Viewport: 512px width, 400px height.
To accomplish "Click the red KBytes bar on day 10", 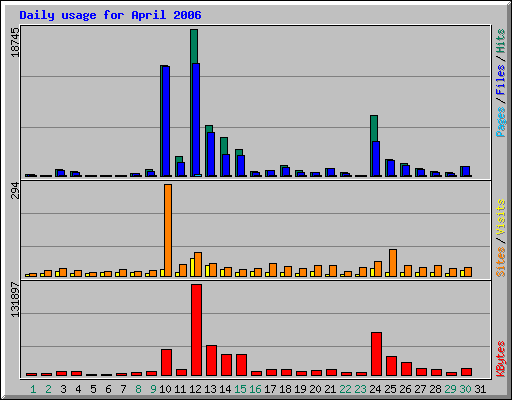I will tap(166, 363).
